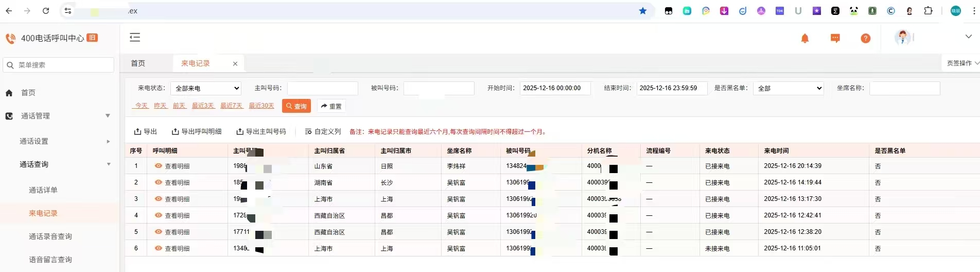View site information icon in address bar

68,11
